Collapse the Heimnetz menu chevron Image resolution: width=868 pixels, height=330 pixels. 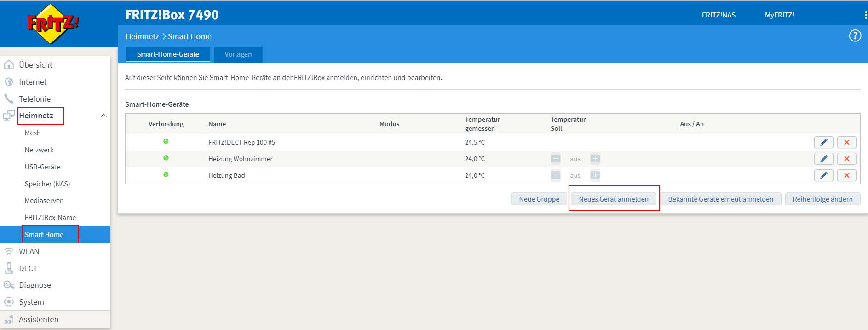[103, 116]
